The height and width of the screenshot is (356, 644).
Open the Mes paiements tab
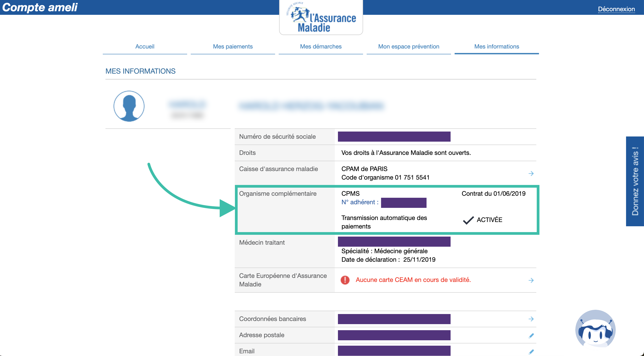pos(233,46)
